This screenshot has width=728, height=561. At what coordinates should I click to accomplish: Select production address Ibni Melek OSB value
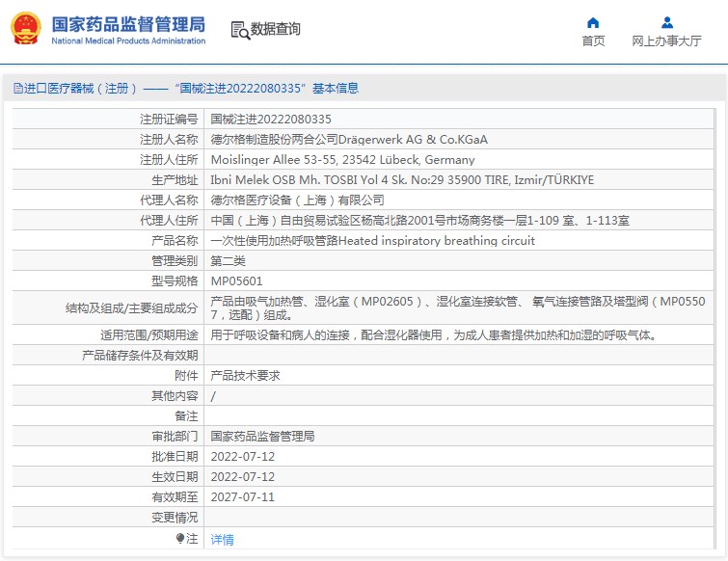pos(402,180)
